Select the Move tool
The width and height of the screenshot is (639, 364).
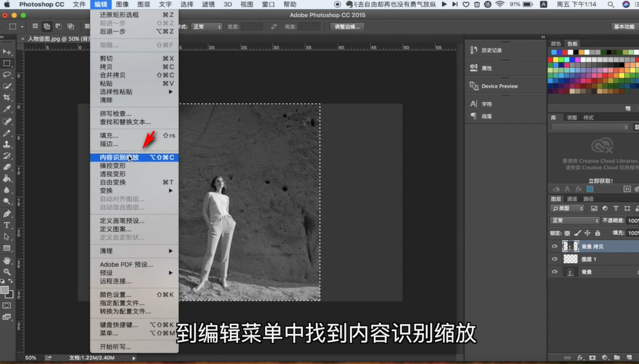pos(7,52)
